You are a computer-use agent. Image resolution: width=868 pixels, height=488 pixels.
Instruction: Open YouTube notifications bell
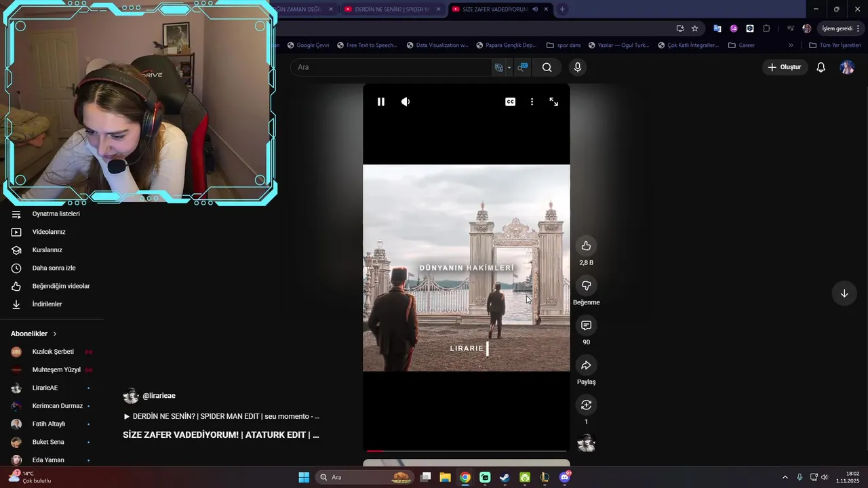point(821,67)
